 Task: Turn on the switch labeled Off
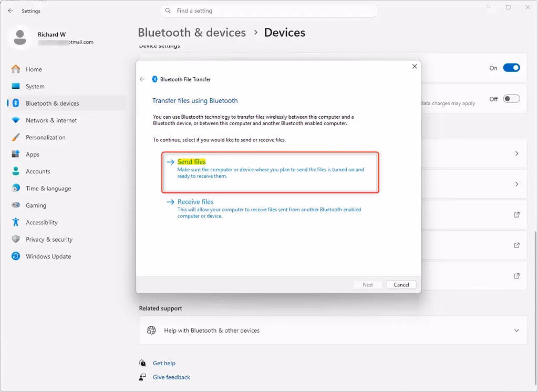(x=511, y=99)
